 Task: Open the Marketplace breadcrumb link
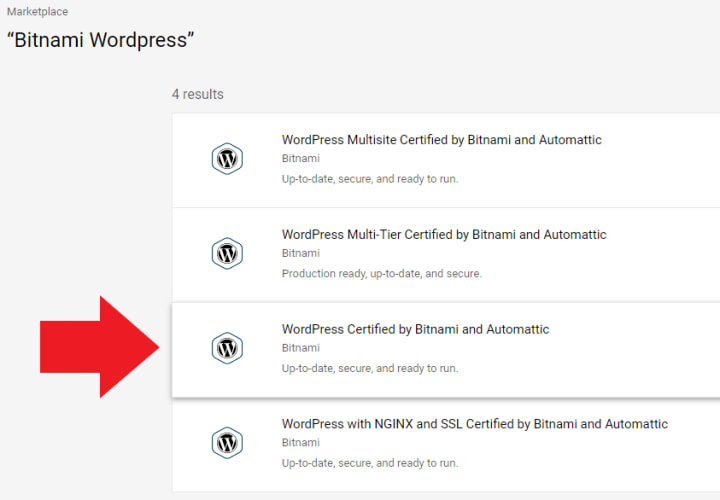37,11
